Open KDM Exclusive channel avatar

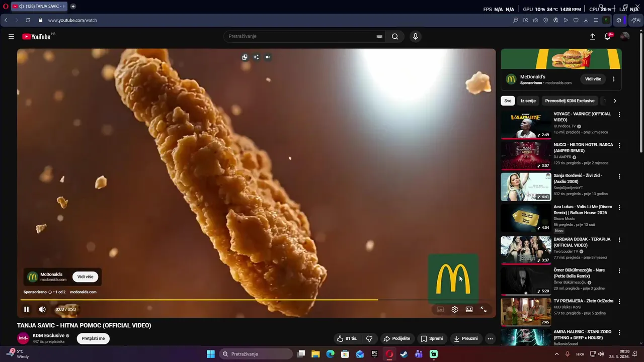(23, 338)
